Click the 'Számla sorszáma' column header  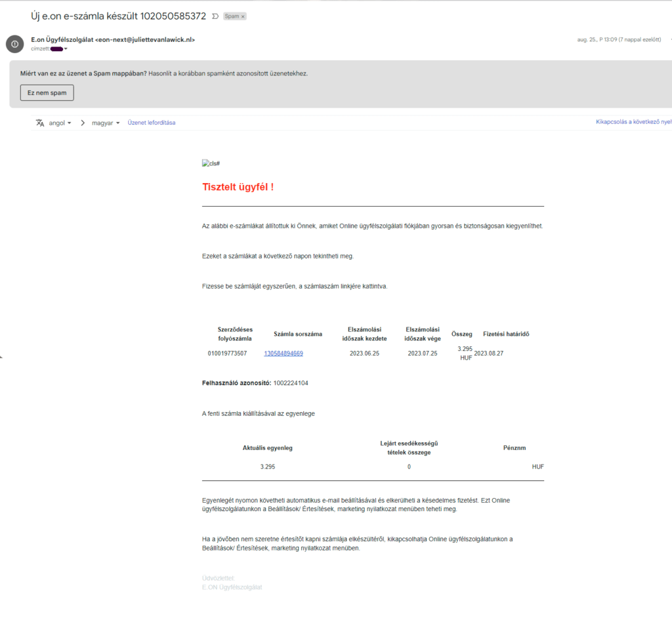pyautogui.click(x=298, y=334)
